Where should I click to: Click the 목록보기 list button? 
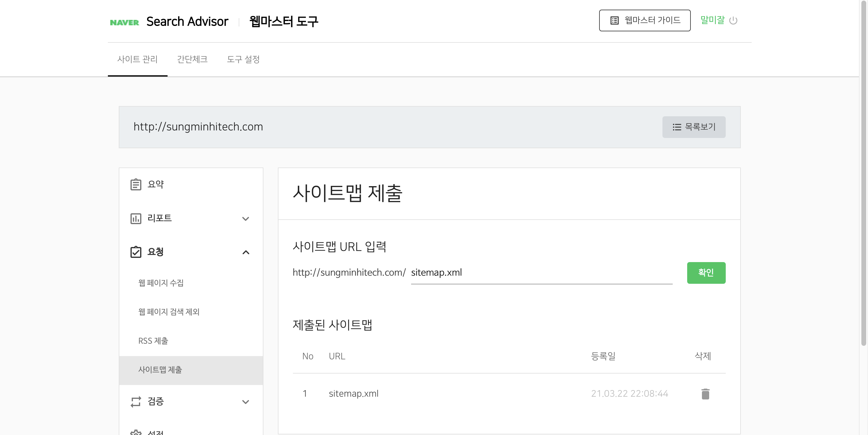[693, 127]
